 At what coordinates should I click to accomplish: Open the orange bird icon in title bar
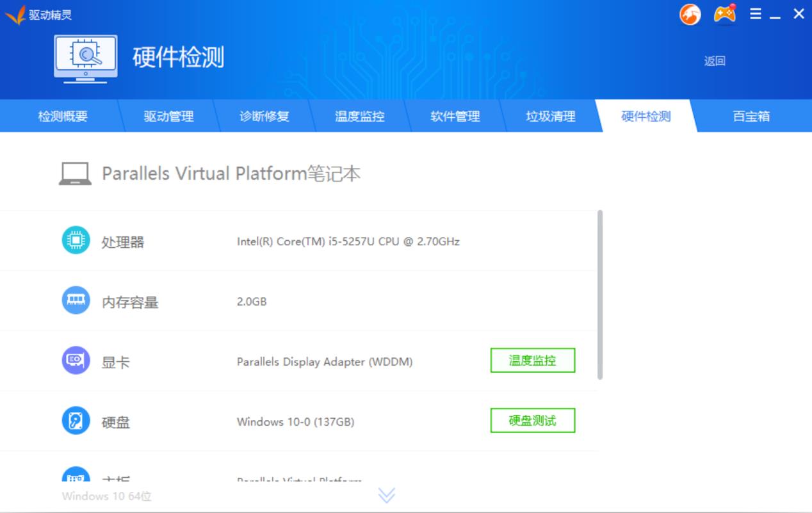(x=690, y=14)
